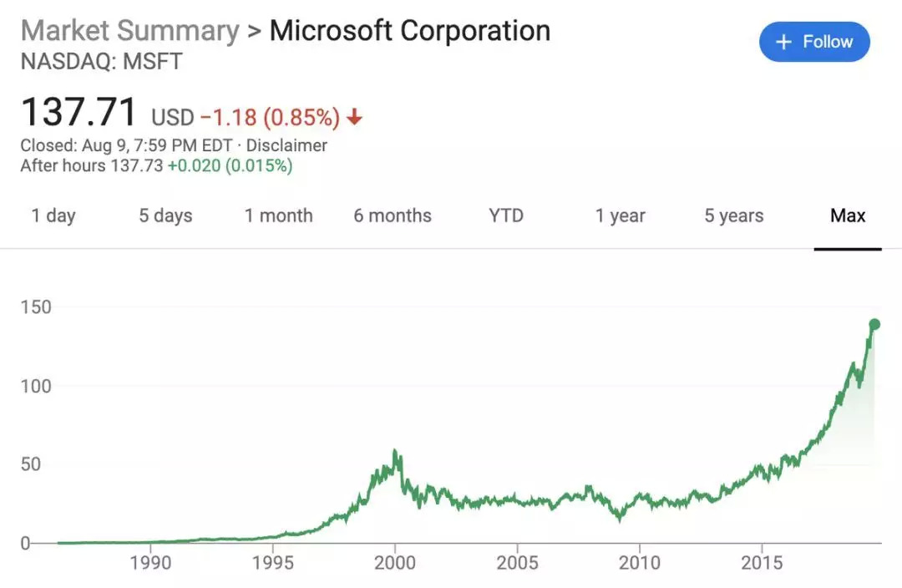Click the Microsoft Corporation title
This screenshot has width=902, height=588.
click(x=409, y=31)
